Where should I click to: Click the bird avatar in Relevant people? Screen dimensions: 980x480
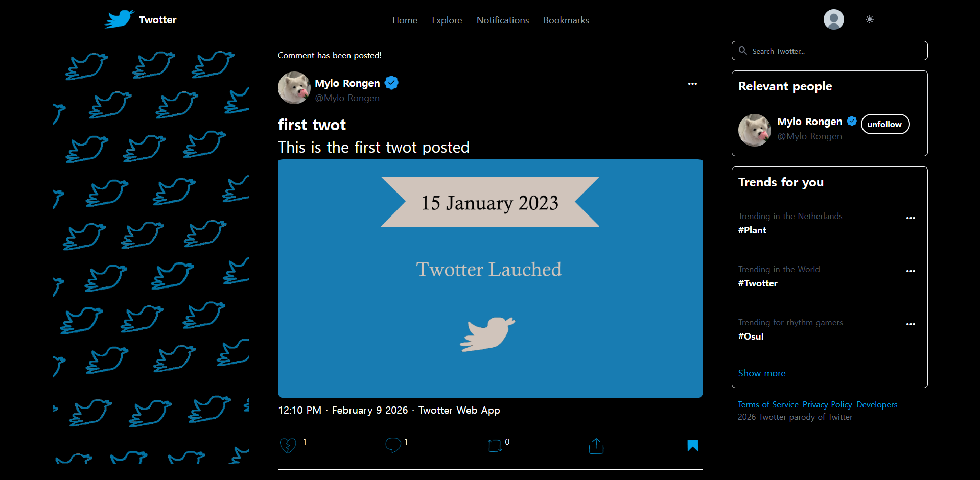(754, 130)
